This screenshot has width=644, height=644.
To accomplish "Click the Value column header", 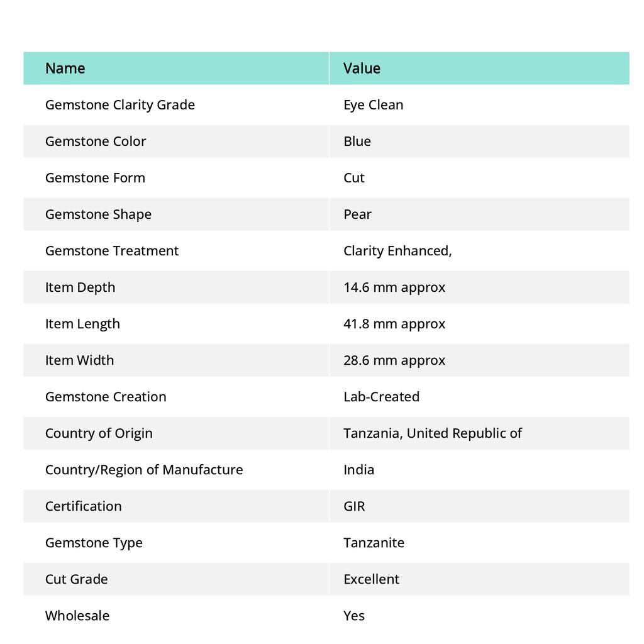I will [x=362, y=68].
